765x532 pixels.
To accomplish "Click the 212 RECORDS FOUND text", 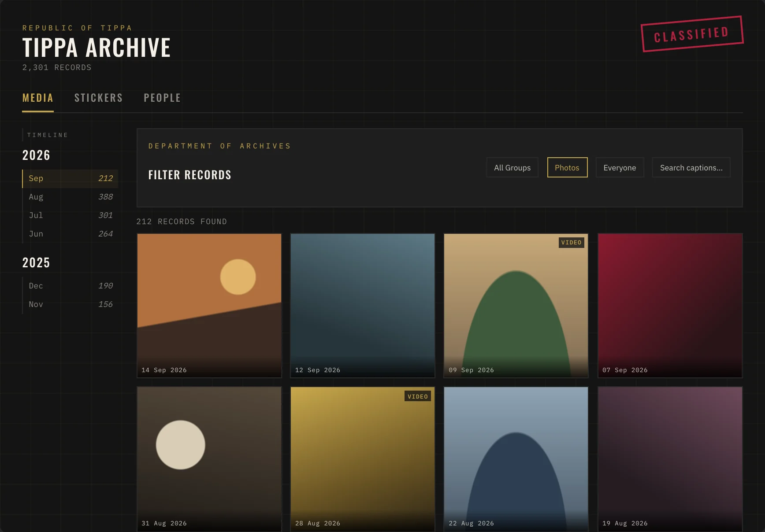I will [182, 222].
